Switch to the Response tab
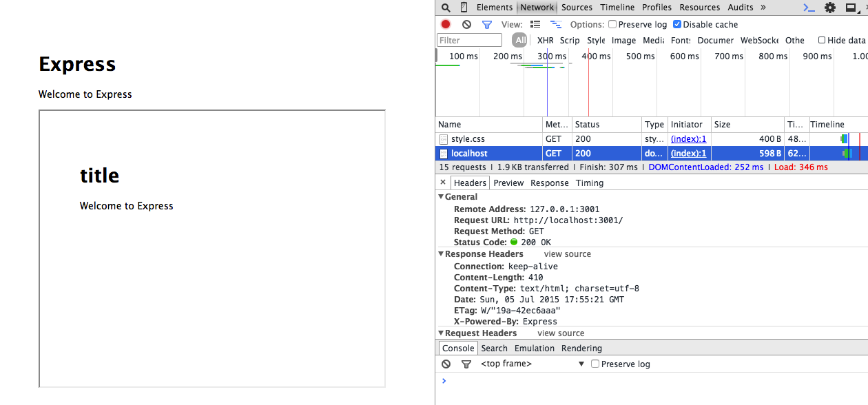This screenshot has width=868, height=405. (x=549, y=183)
